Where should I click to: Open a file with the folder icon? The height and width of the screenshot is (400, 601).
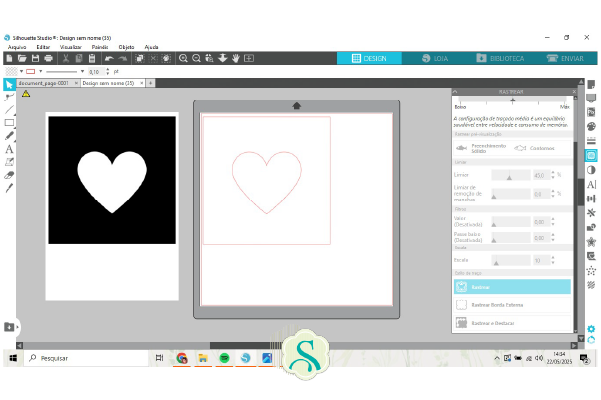22,58
